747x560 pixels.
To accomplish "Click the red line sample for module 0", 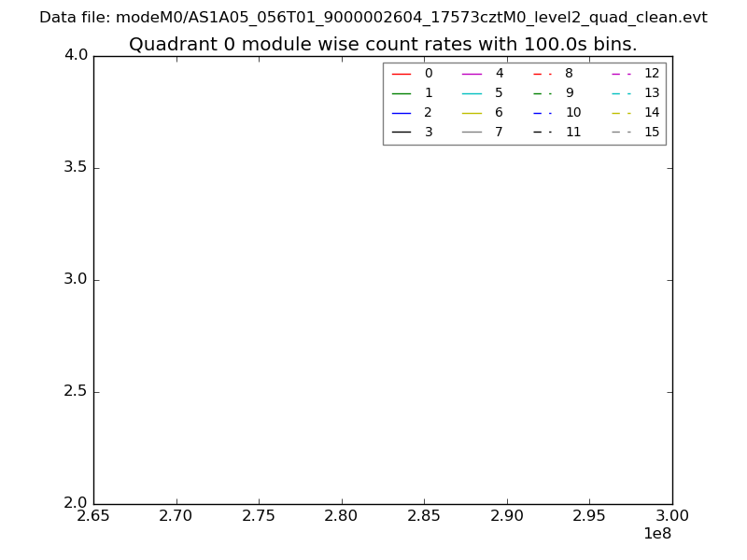I will [x=402, y=73].
